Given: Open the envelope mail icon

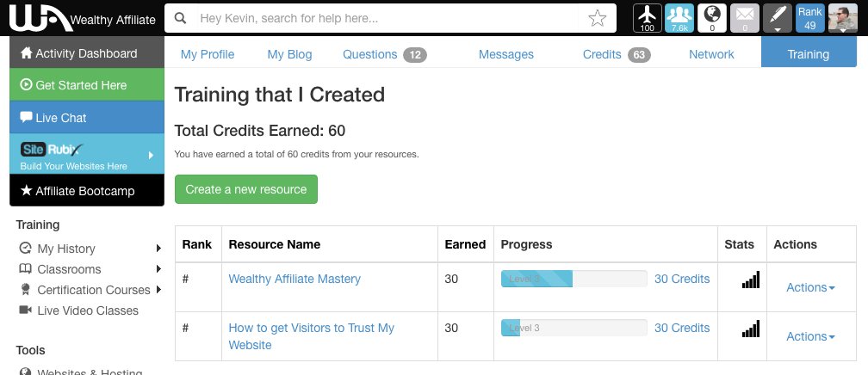Looking at the screenshot, I should coord(745,18).
